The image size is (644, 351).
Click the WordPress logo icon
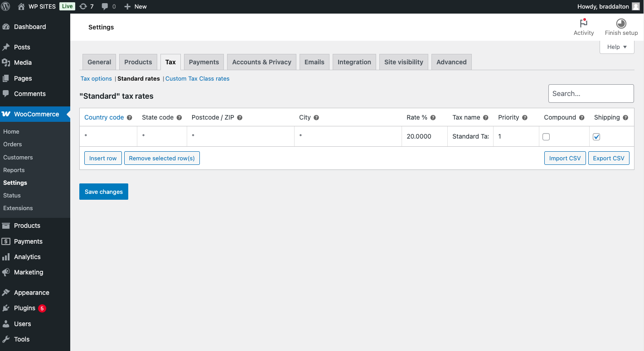[x=5, y=6]
